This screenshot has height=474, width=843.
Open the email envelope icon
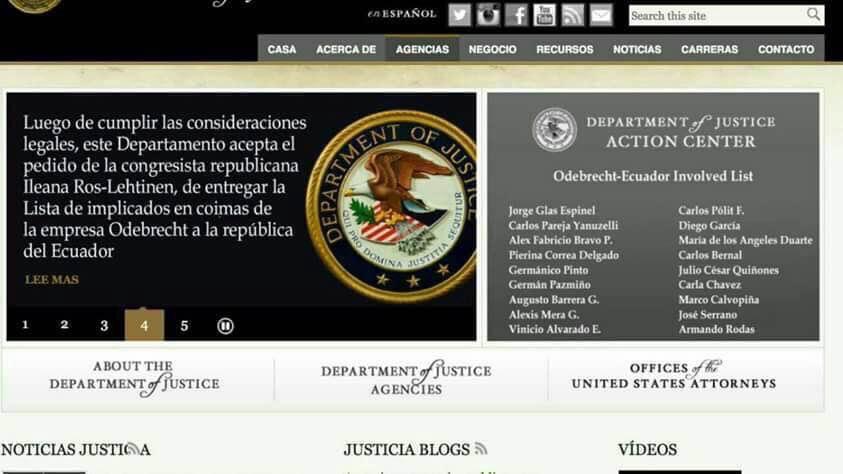pyautogui.click(x=601, y=15)
